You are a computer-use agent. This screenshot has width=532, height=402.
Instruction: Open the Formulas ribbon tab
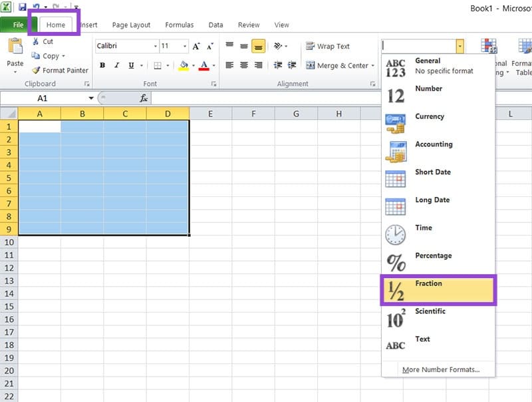click(x=180, y=25)
